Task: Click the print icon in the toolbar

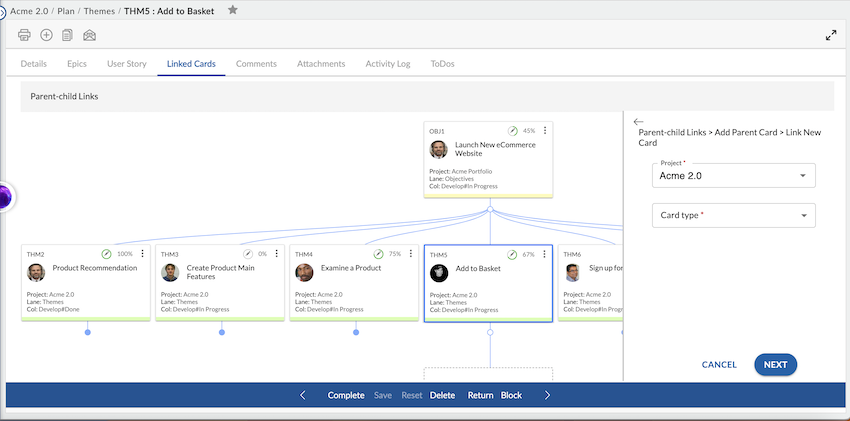Action: (25, 35)
